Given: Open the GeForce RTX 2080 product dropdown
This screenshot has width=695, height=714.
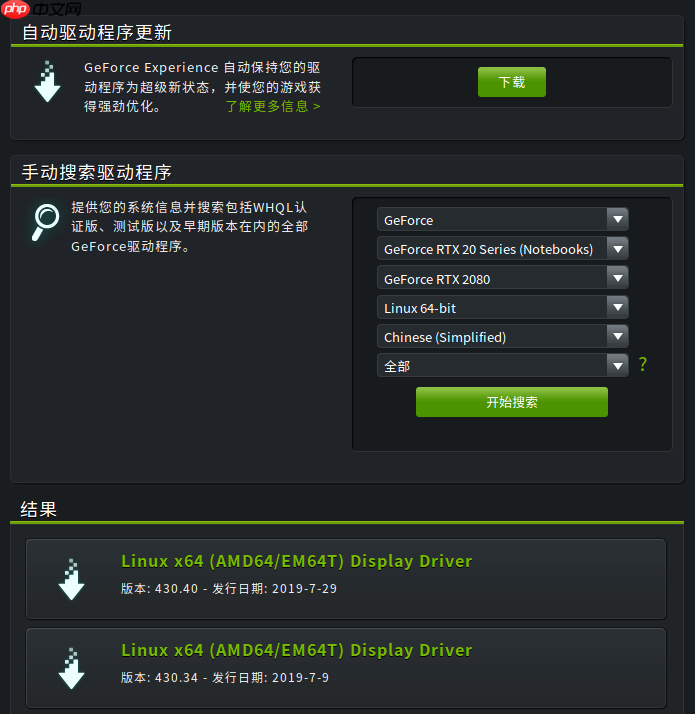Looking at the screenshot, I should point(503,278).
